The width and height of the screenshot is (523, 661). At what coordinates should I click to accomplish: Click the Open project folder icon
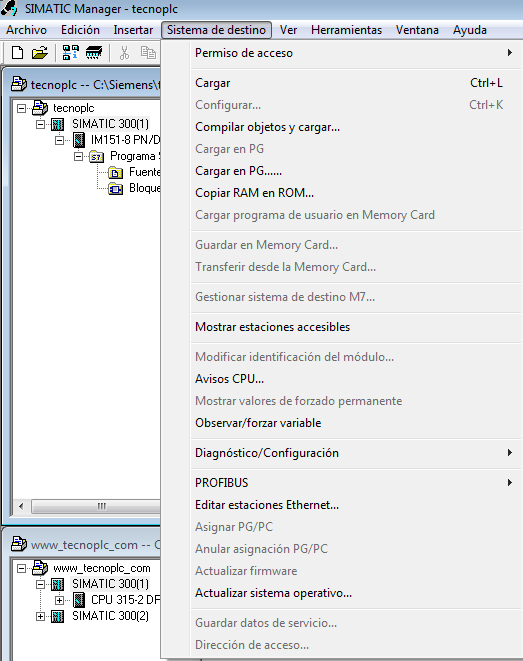point(40,53)
